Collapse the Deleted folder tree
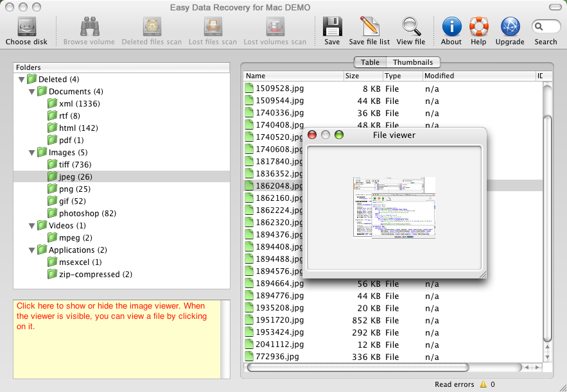The width and height of the screenshot is (567, 392). (x=22, y=80)
